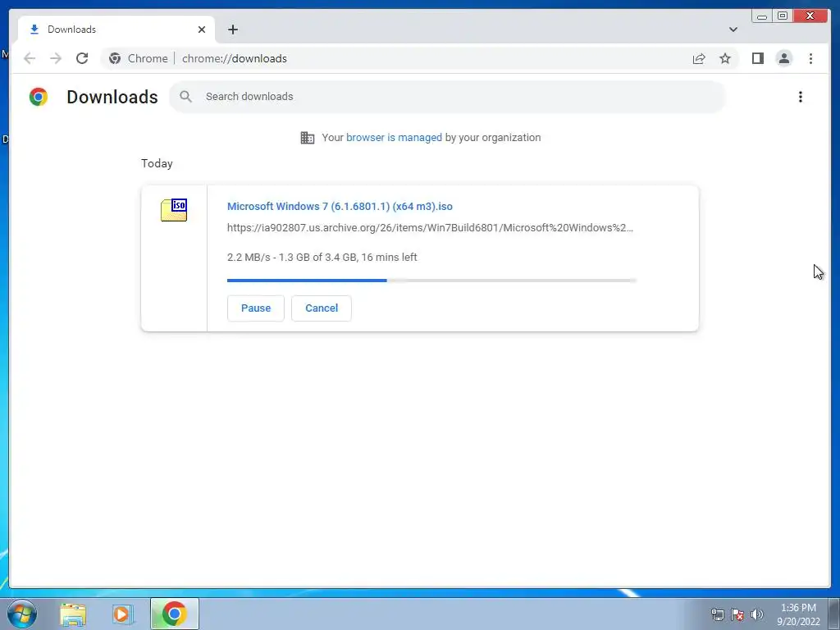The height and width of the screenshot is (630, 840).
Task: Launch Windows Media Player from taskbar
Action: pyautogui.click(x=122, y=614)
